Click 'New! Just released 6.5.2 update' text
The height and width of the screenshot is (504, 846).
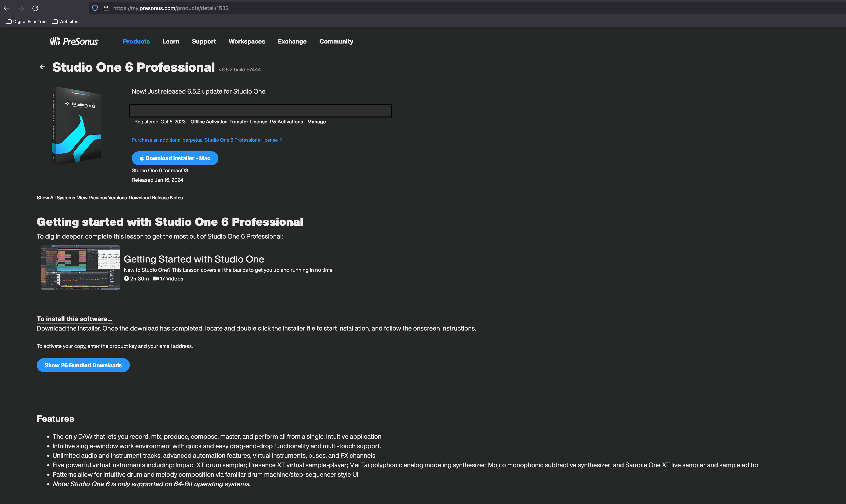pyautogui.click(x=199, y=91)
